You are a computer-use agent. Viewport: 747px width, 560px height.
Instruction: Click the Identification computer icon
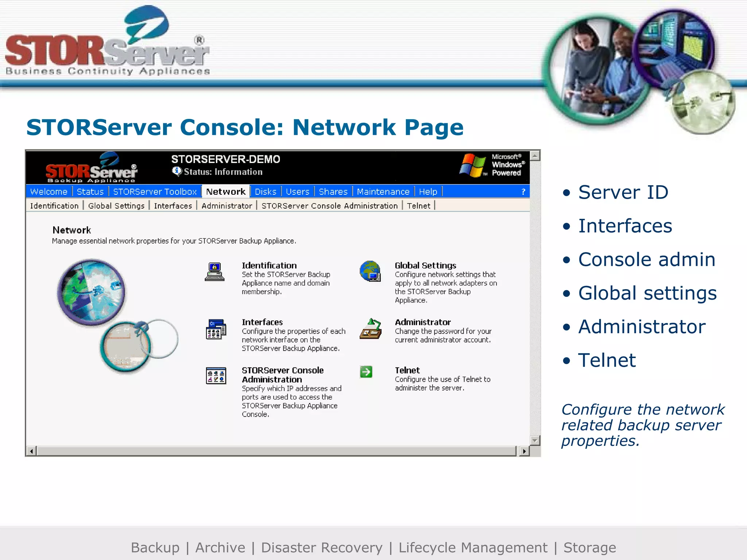pos(214,272)
